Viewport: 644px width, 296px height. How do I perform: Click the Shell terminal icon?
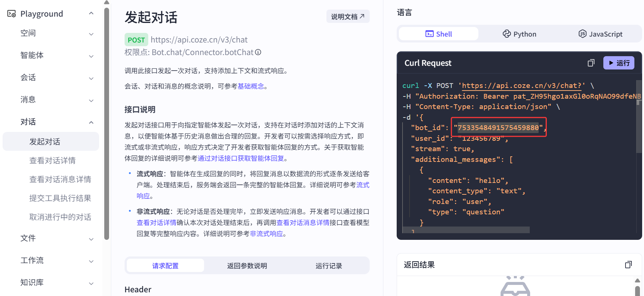429,34
